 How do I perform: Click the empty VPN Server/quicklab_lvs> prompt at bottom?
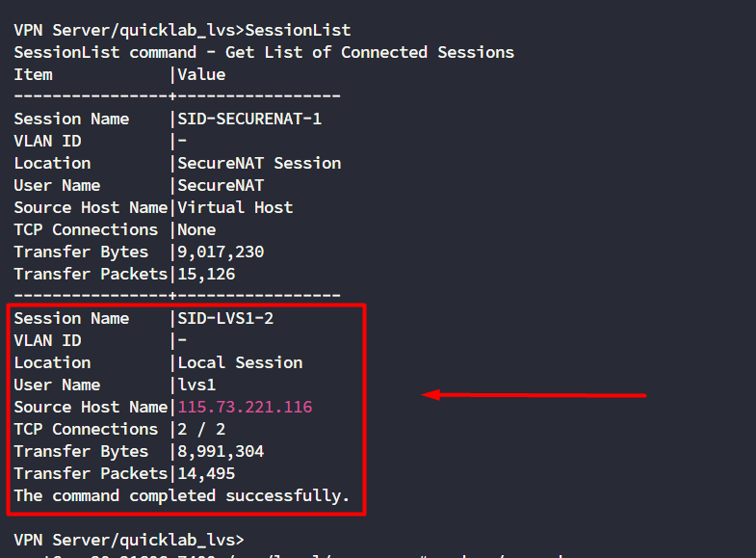[129, 540]
